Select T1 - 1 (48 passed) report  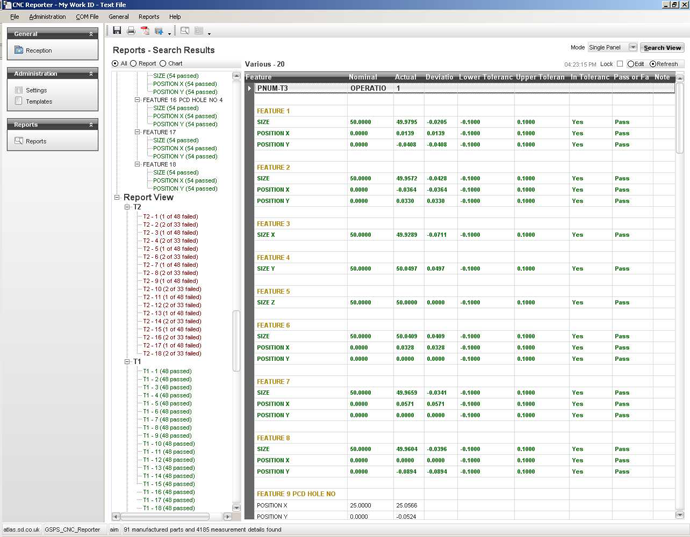tap(166, 371)
